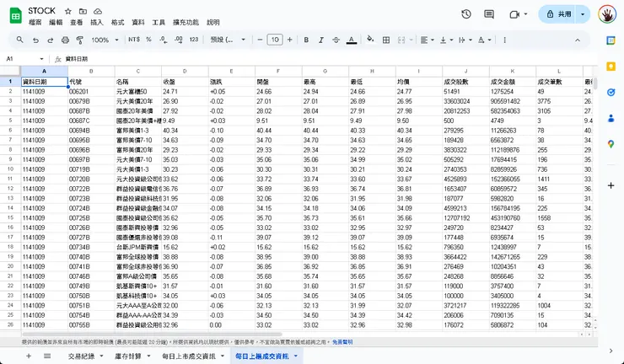
Task: Open the text color picker
Action: (352, 40)
